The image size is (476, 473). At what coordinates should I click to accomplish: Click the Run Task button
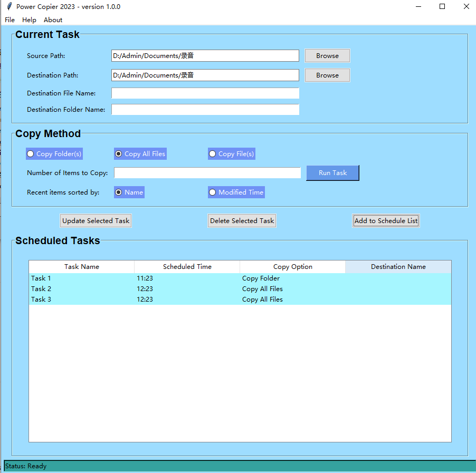pyautogui.click(x=332, y=173)
